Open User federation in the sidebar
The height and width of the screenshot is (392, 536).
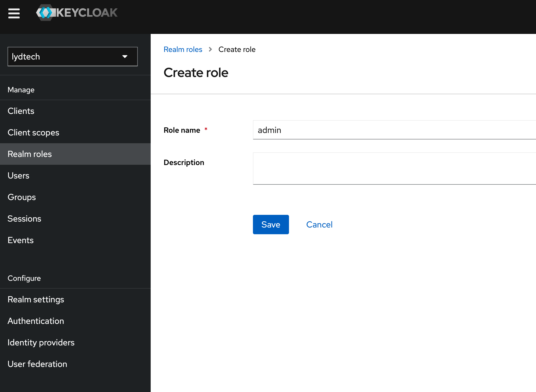click(75, 364)
